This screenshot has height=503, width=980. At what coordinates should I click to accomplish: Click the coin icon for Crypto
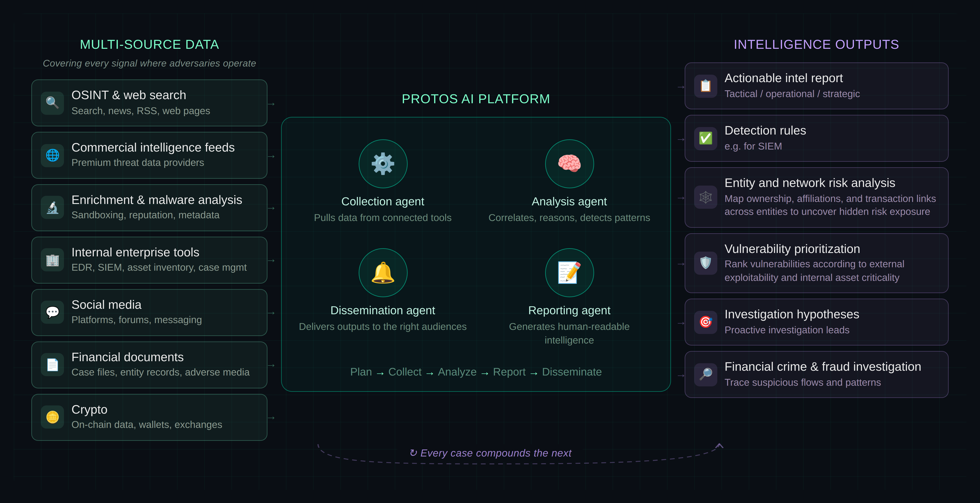[52, 417]
